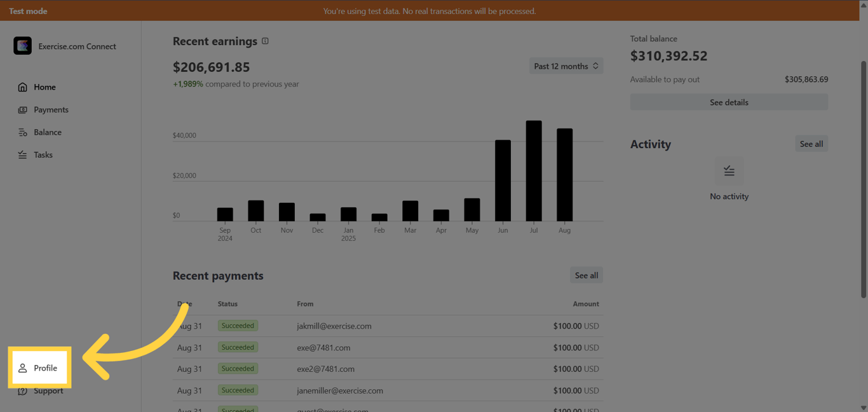Click the Oct bar in earnings chart
Screen dimensions: 868x412
click(x=256, y=211)
